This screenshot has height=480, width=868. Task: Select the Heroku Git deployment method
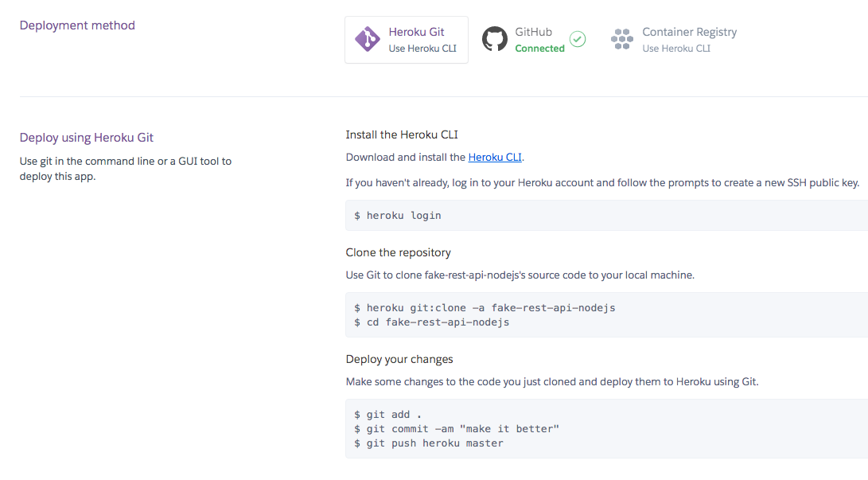(x=407, y=39)
